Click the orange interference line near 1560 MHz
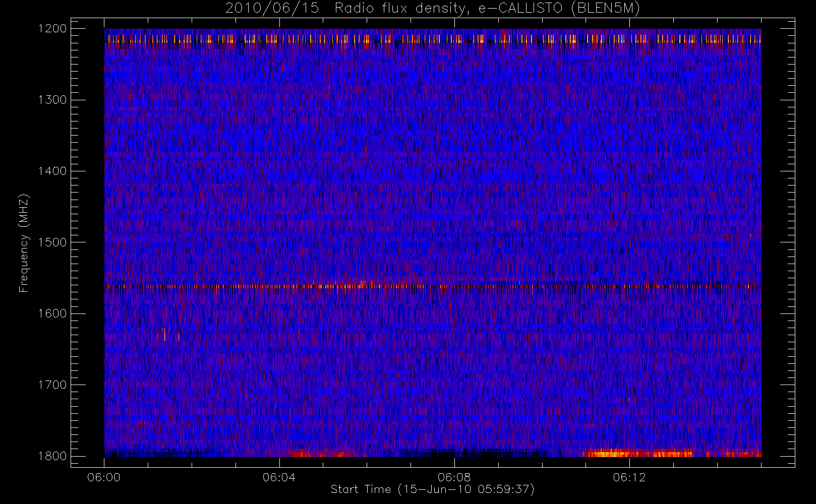This screenshot has width=816, height=504. 433,286
